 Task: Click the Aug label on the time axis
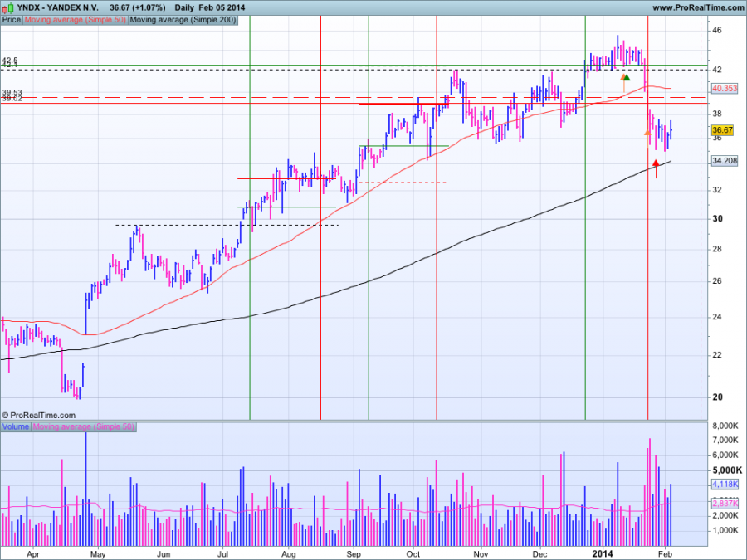pos(289,554)
